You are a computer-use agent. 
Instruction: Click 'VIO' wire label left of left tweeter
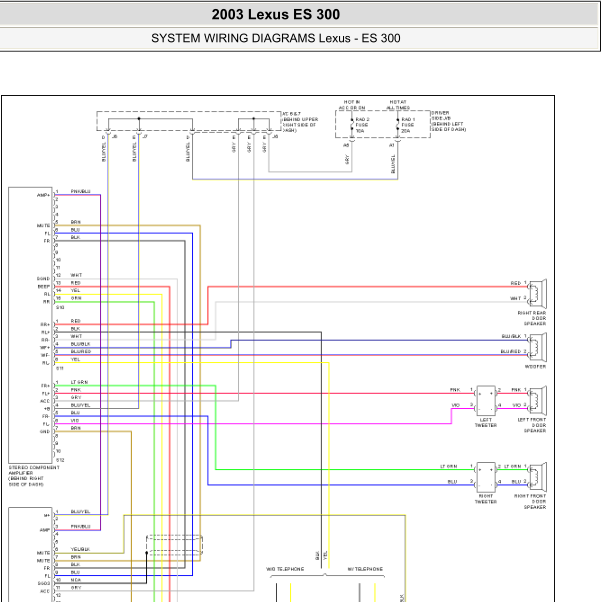456,405
